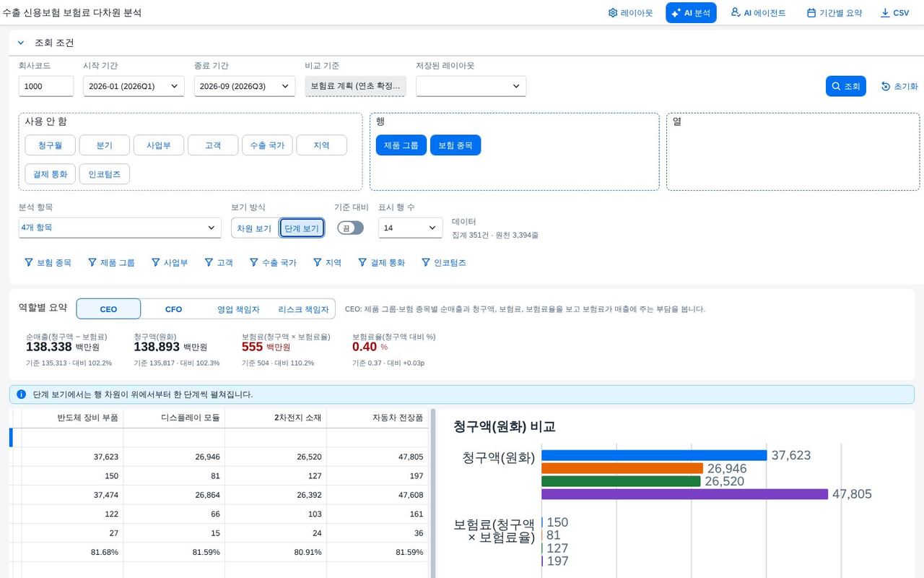
Task: Click the 반도체 장비 부품 column header
Action: click(x=72, y=418)
